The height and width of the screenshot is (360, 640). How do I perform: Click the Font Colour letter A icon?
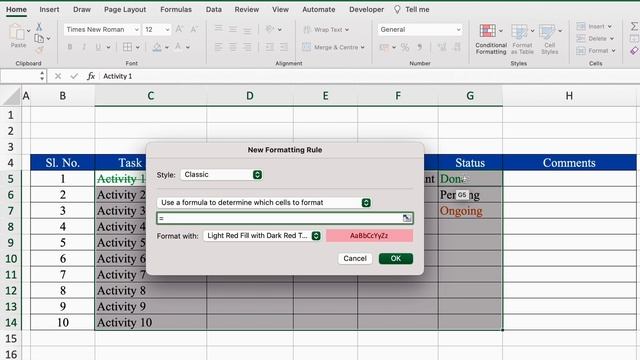click(x=178, y=47)
